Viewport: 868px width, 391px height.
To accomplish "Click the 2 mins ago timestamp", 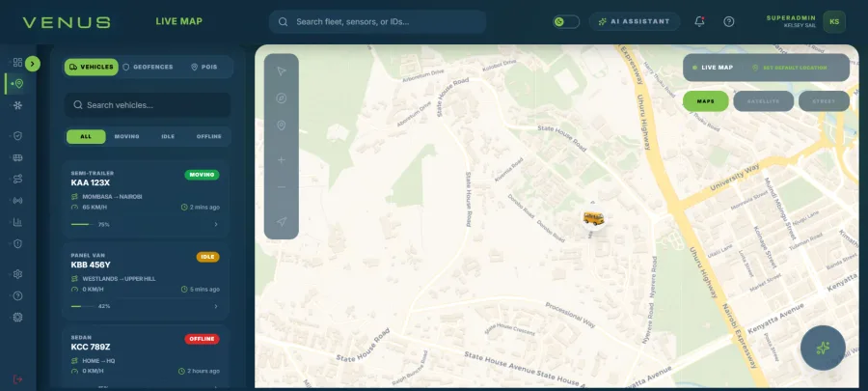I will click(x=204, y=208).
